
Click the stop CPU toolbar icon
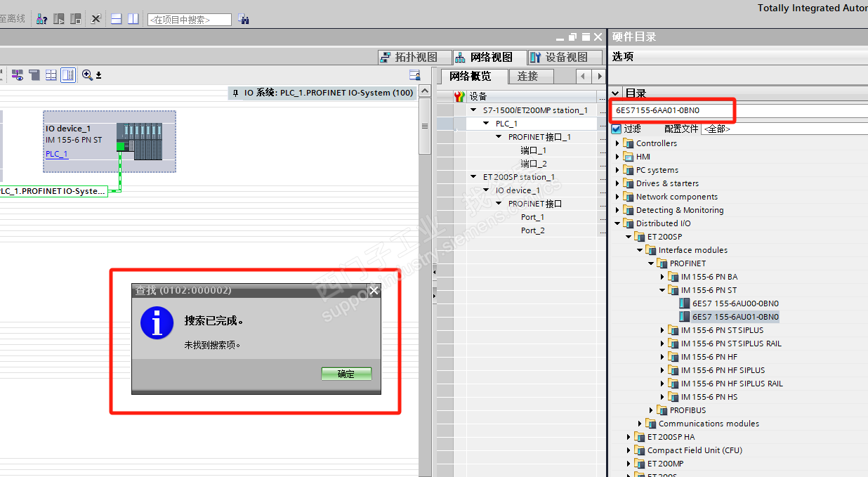75,19
